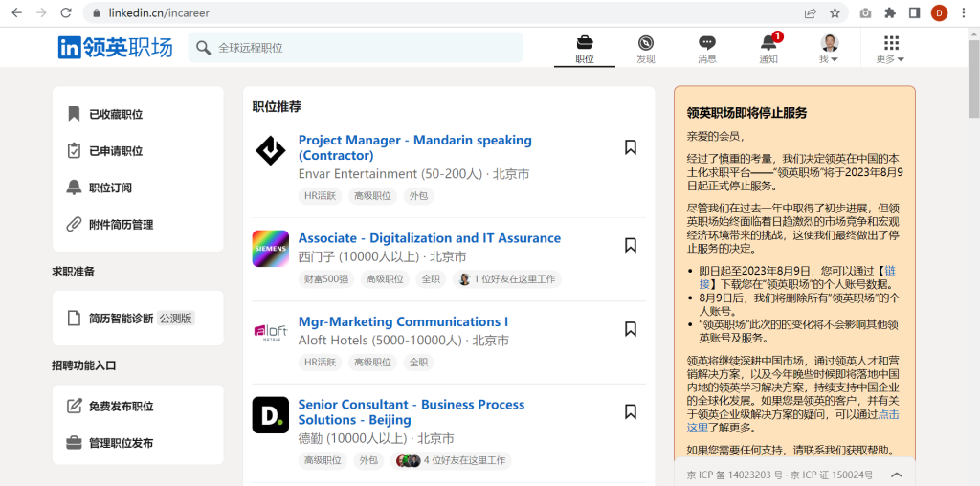Open browser extensions puzzle icon
Screen dimensions: 980x486
coord(889,12)
